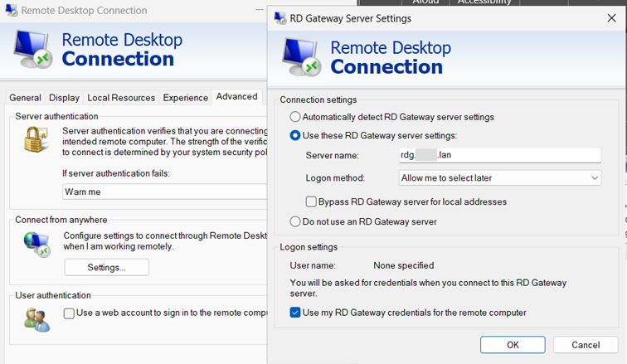Open the Experience tab

click(x=186, y=98)
